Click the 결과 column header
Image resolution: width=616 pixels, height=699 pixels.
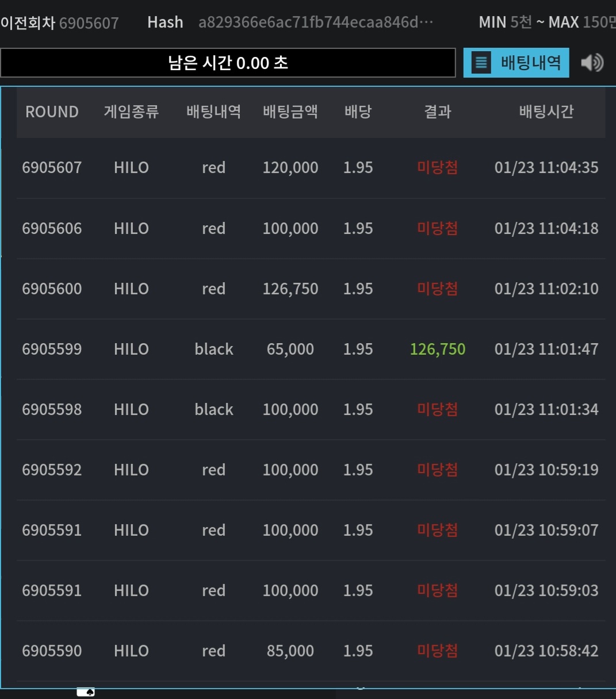point(438,111)
